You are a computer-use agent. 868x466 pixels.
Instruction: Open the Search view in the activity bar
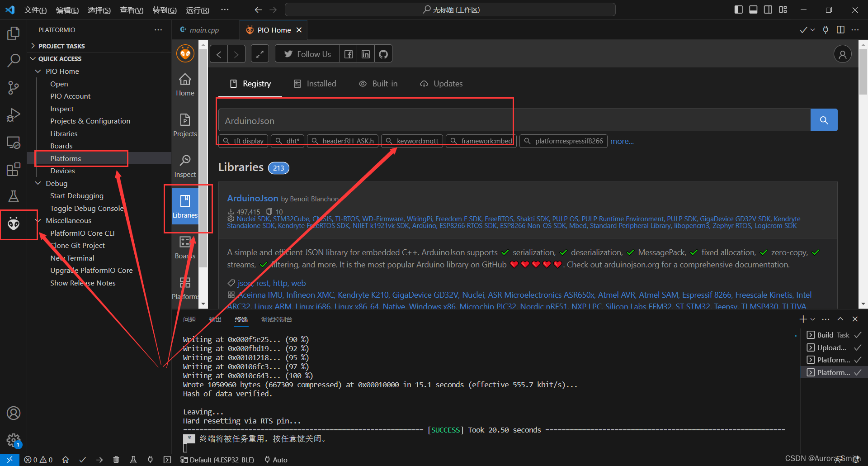(14, 60)
